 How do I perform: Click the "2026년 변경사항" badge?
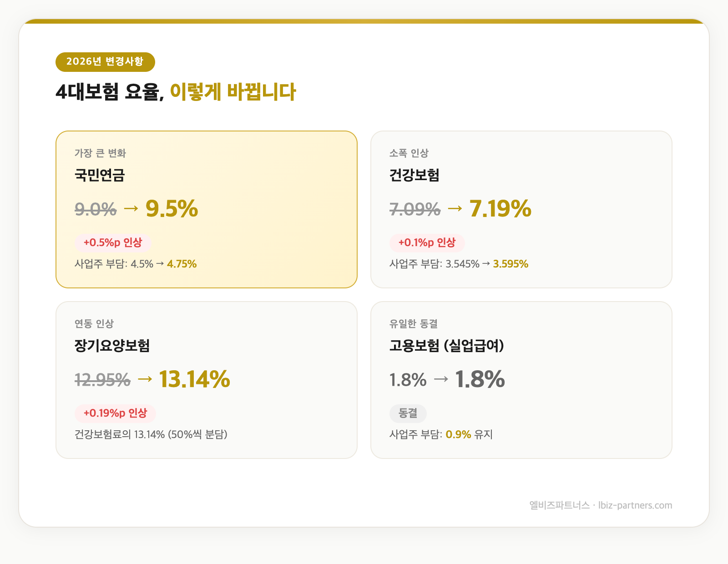106,62
